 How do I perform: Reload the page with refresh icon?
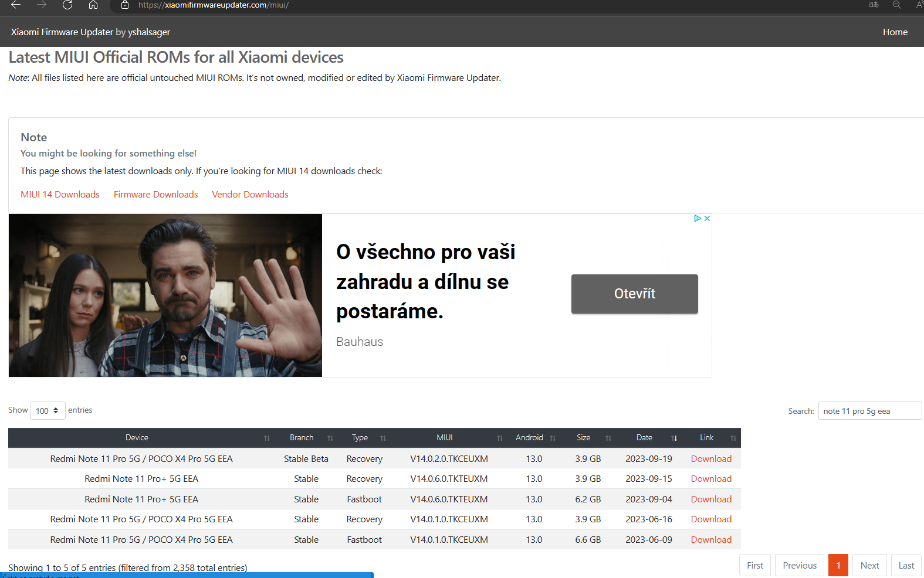click(x=67, y=5)
